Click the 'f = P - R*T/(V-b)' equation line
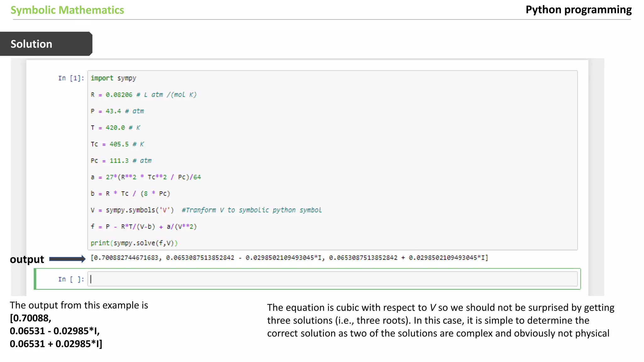Viewport: 644px width, 362px height. pyautogui.click(x=143, y=227)
